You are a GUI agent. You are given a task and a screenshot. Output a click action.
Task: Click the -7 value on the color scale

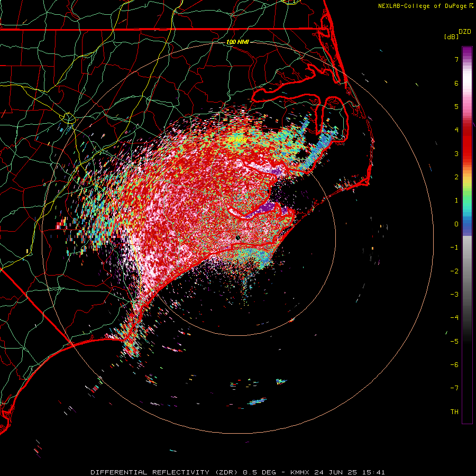point(454,388)
